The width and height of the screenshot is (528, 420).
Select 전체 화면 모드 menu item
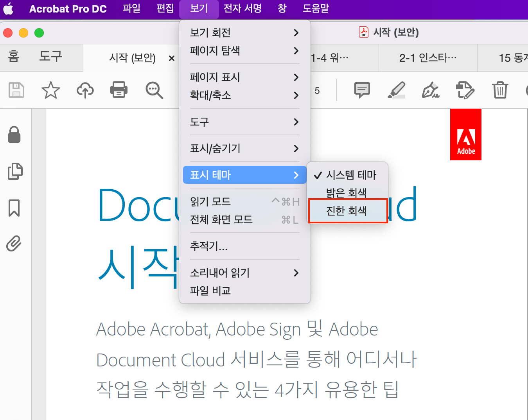(x=245, y=219)
